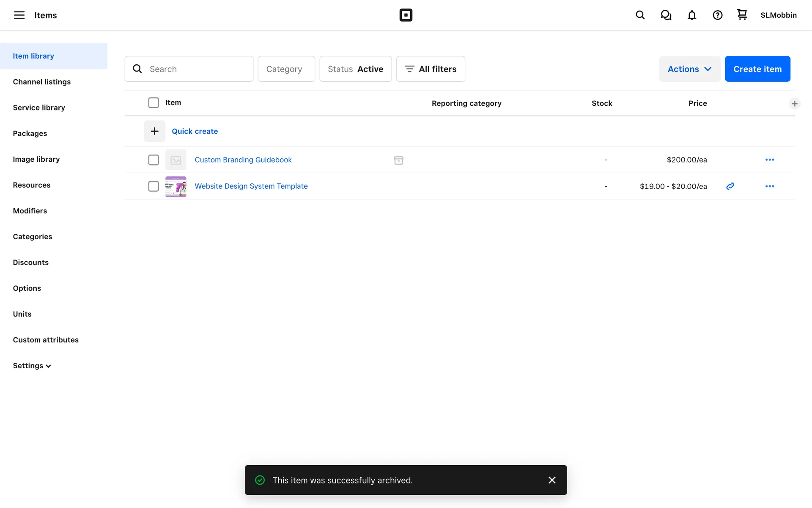The width and height of the screenshot is (812, 508).
Task: Click the Create item button
Action: coord(757,69)
